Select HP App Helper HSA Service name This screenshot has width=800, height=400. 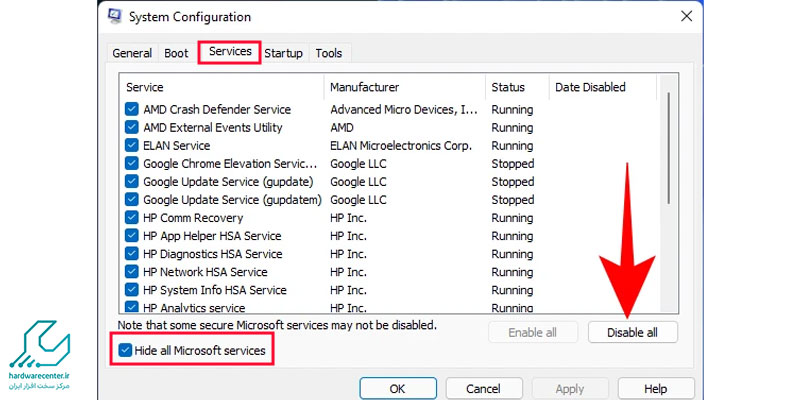(212, 236)
